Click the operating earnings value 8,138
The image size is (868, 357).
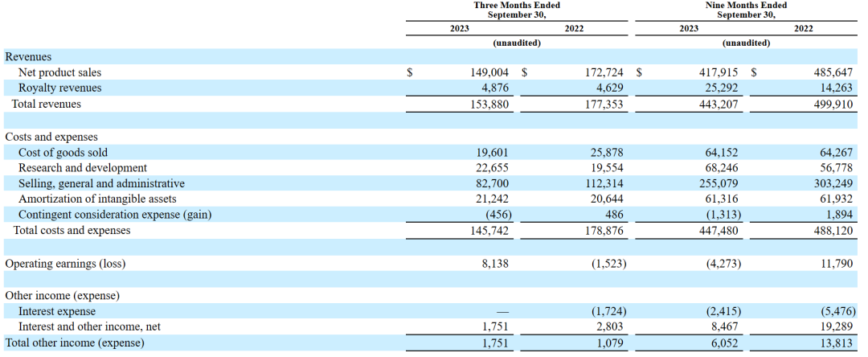[x=495, y=264]
